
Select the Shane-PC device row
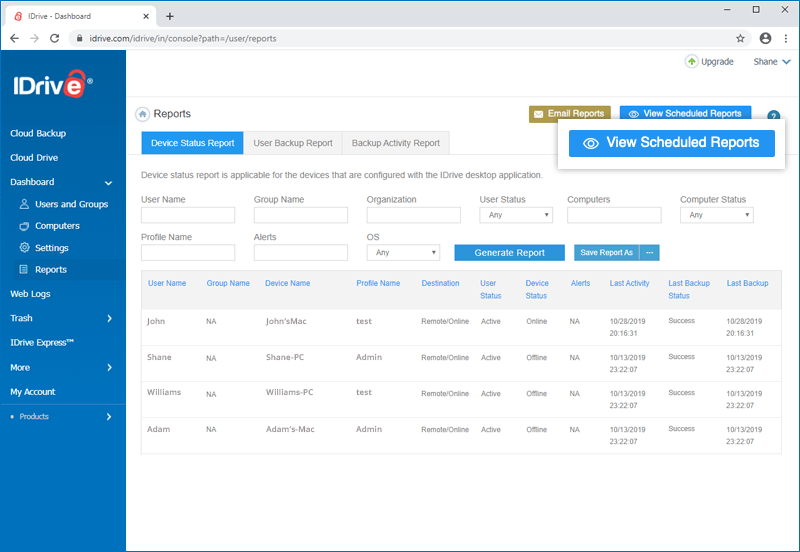[x=461, y=363]
